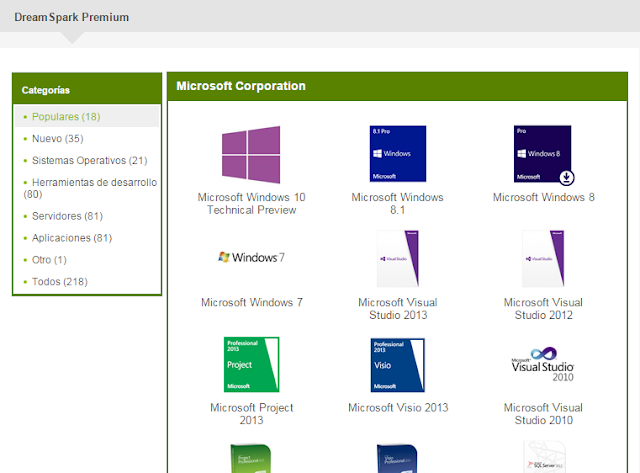Open the Microsoft Windows 8.1 text link
640x473 pixels.
pyautogui.click(x=397, y=203)
